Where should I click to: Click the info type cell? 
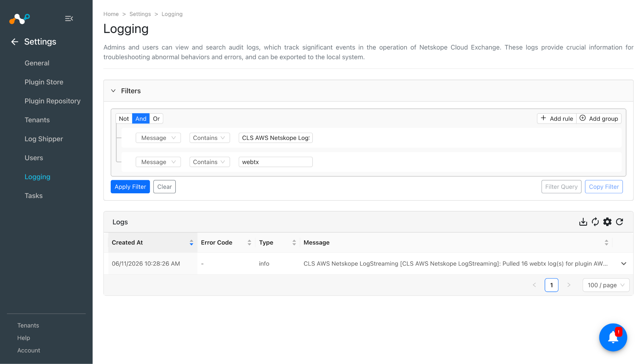tap(264, 264)
